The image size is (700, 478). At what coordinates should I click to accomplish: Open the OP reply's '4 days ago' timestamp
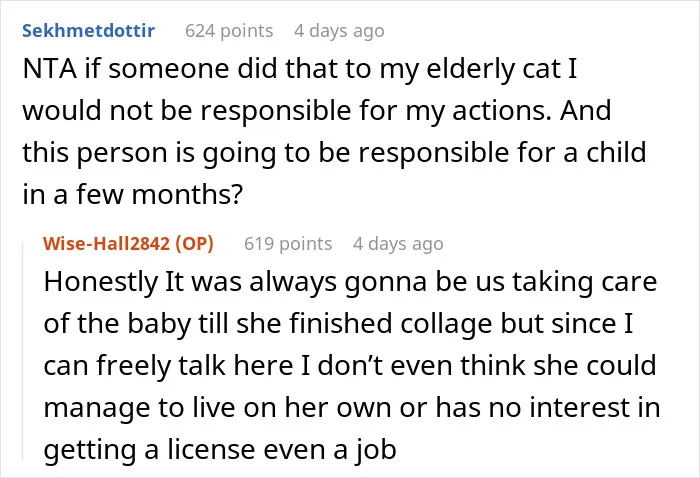click(398, 244)
